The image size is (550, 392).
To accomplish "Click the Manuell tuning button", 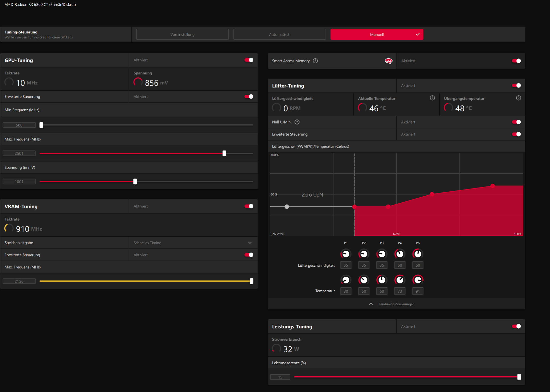I will (376, 35).
